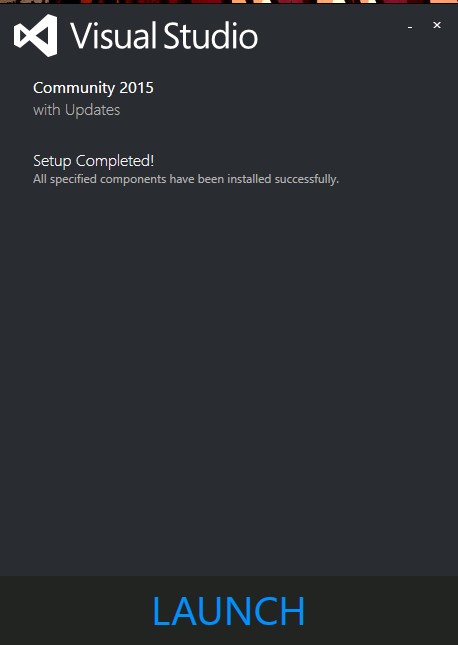Click the word "Updates" in the subtitle
Image resolution: width=458 pixels, height=645 pixels.
[93, 110]
